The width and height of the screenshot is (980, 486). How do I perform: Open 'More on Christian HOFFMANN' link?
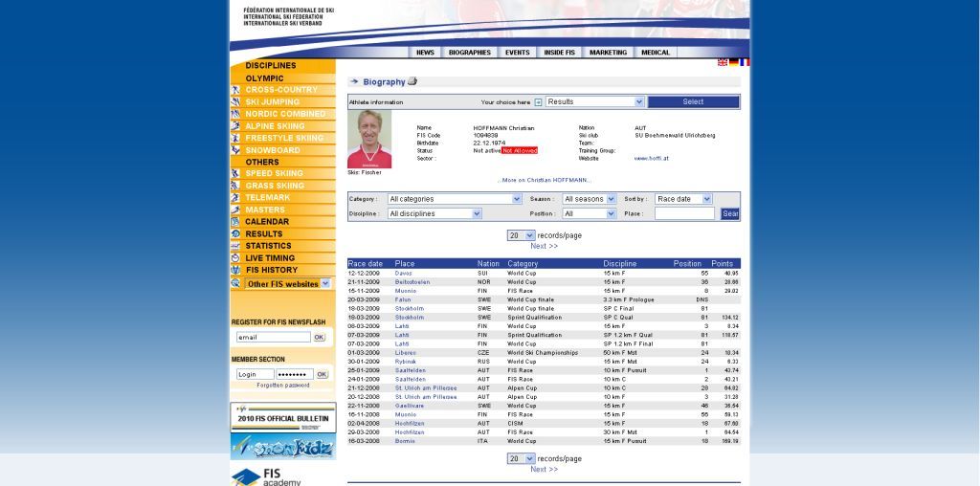point(545,181)
